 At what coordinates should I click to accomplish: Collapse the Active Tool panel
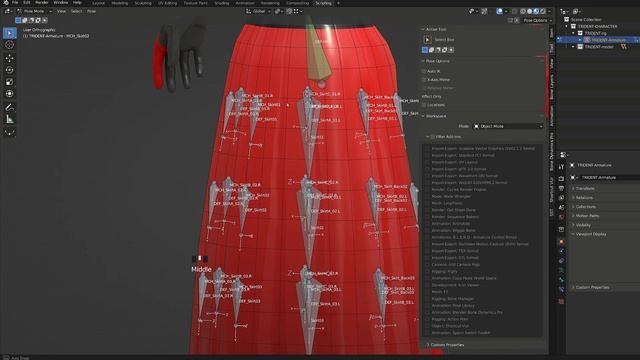tap(423, 29)
